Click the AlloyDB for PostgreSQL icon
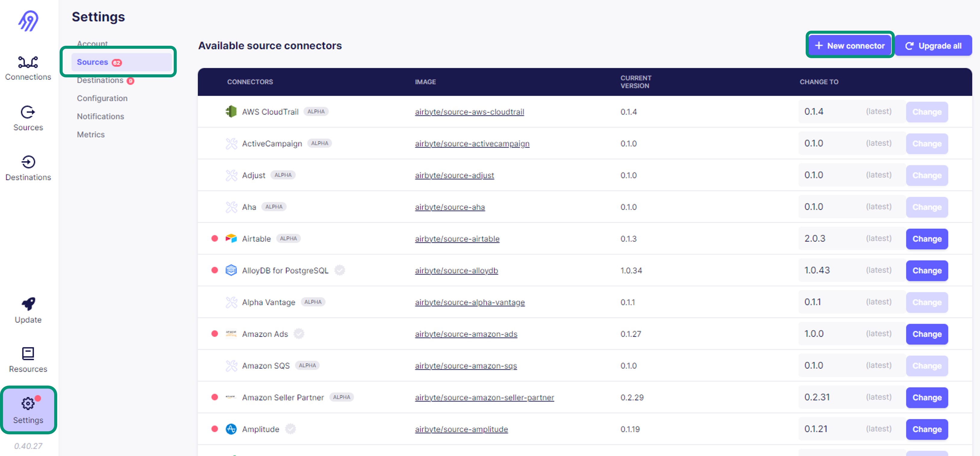 231,270
